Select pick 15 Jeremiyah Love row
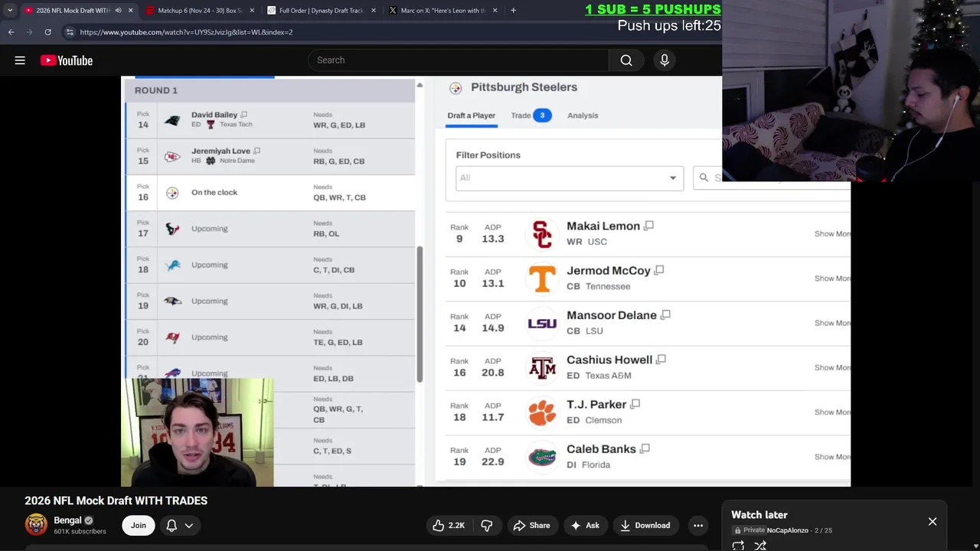Viewport: 980px width, 551px height. tap(270, 156)
